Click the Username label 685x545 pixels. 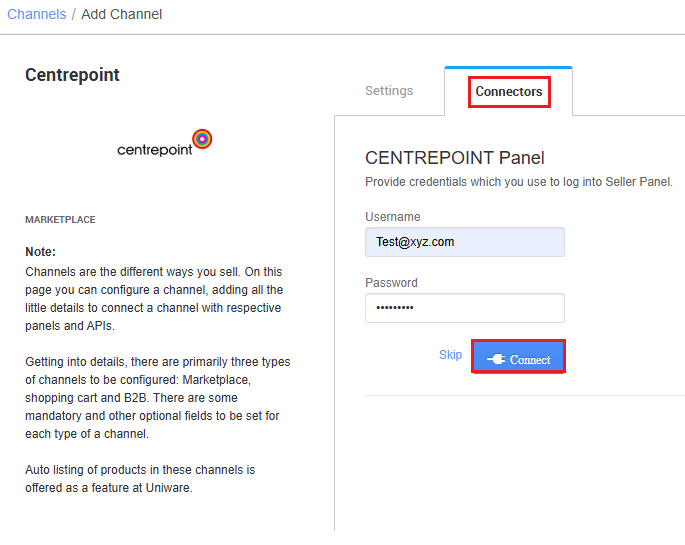coord(393,217)
